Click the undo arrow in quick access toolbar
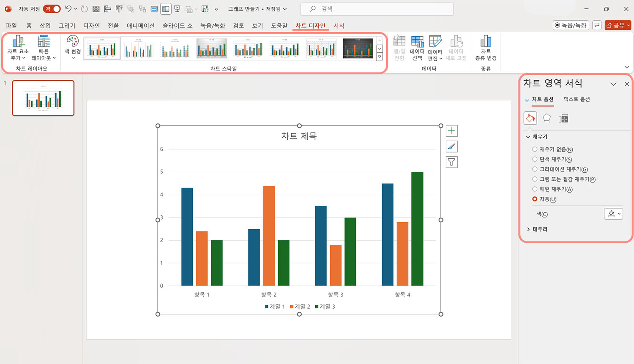This screenshot has height=364, width=634. 68,8
